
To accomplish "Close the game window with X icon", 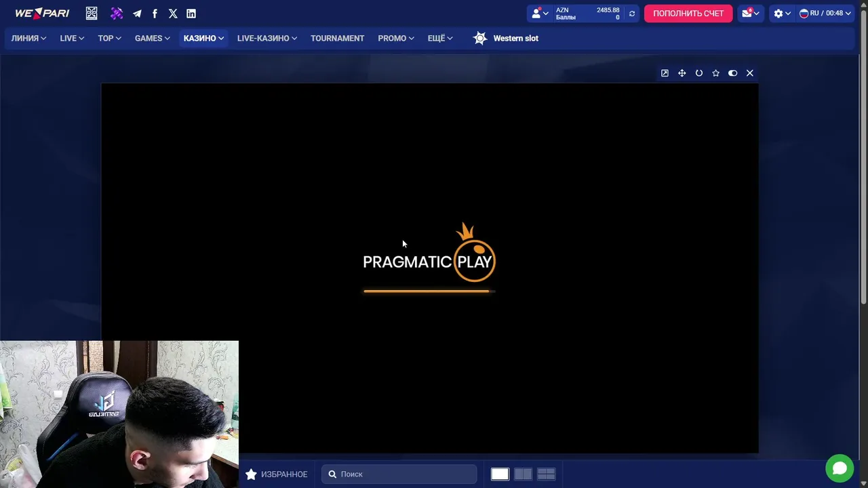I will tap(749, 73).
